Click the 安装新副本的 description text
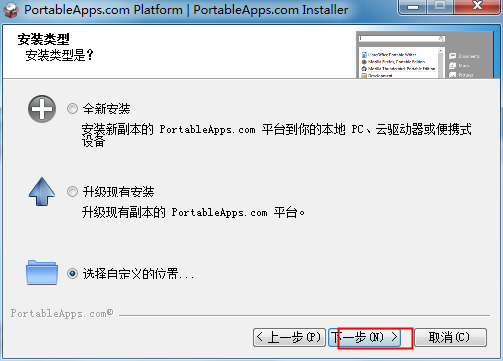The image size is (503, 361). tap(277, 135)
